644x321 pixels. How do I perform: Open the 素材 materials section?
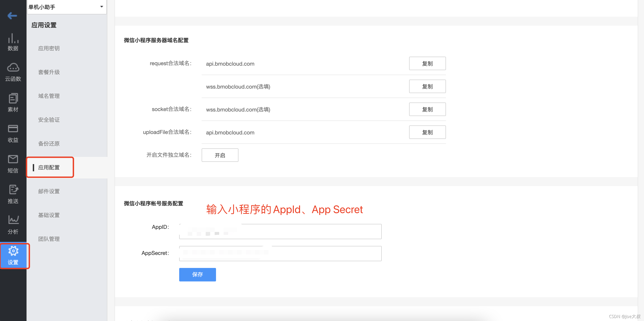13,103
